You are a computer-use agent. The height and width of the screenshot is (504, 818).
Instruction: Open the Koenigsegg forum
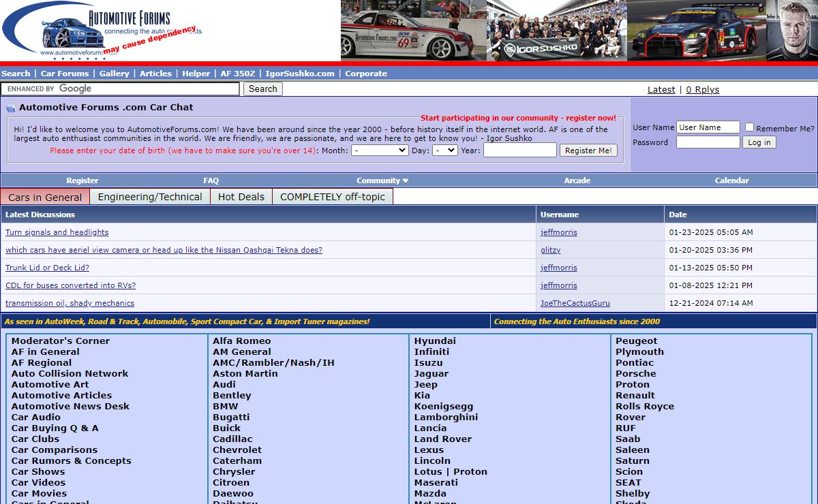click(444, 406)
